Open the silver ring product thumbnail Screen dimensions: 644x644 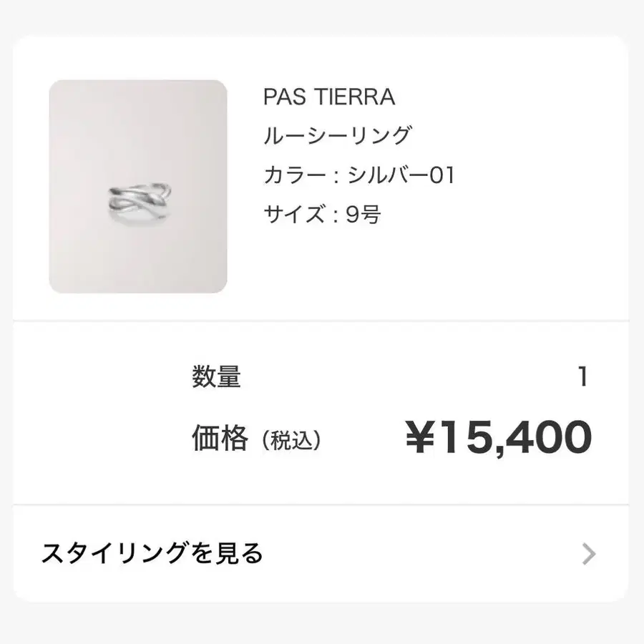(x=138, y=187)
